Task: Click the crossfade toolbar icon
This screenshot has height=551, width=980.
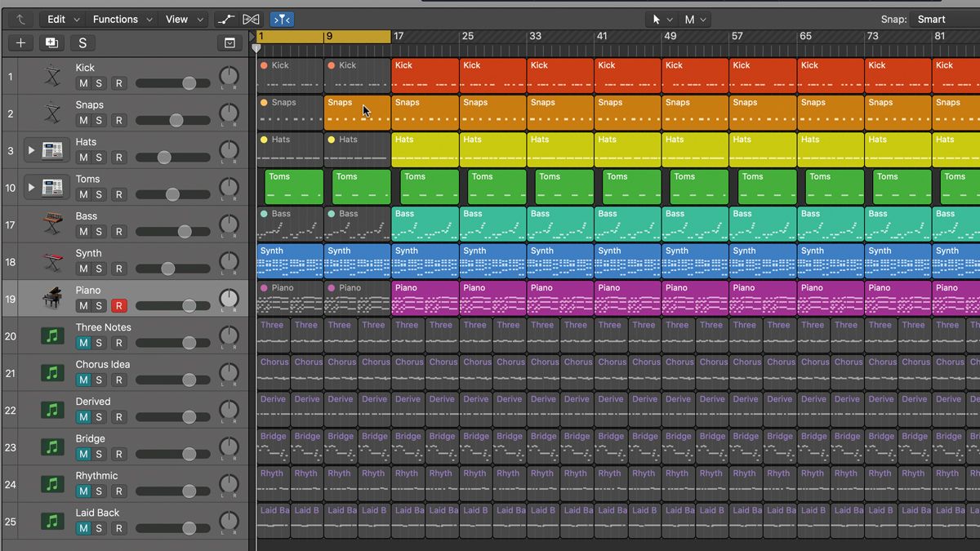Action: pos(250,19)
